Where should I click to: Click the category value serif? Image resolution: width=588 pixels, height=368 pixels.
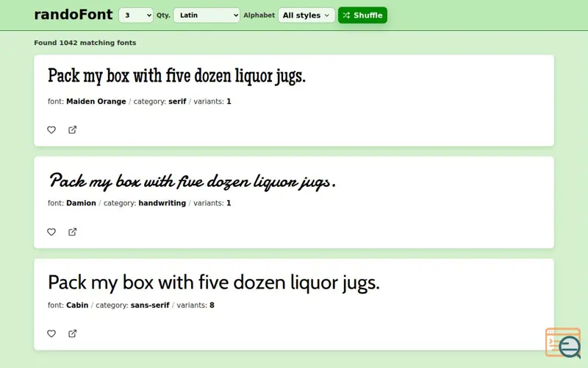[x=177, y=102]
